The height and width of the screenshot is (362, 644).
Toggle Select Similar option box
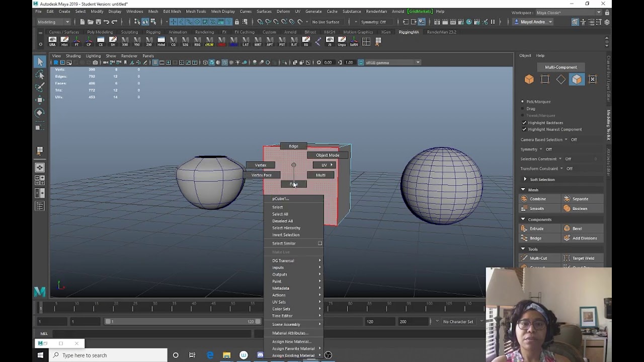(319, 243)
